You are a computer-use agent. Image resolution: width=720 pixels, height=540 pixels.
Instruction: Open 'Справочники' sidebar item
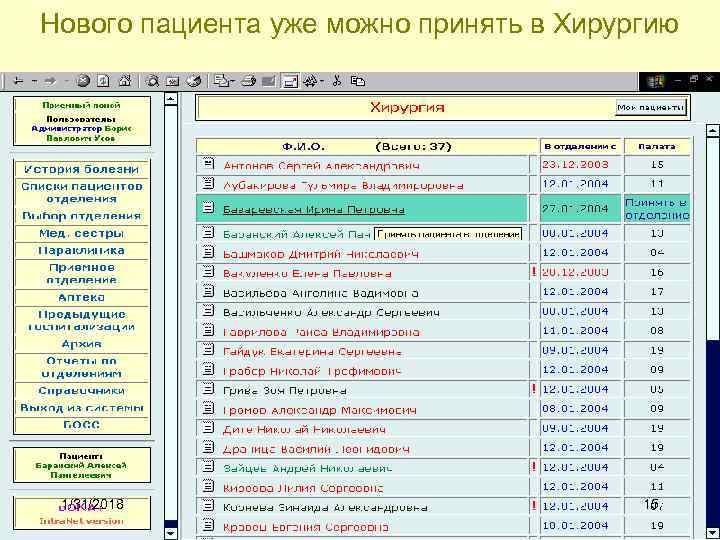tap(81, 390)
